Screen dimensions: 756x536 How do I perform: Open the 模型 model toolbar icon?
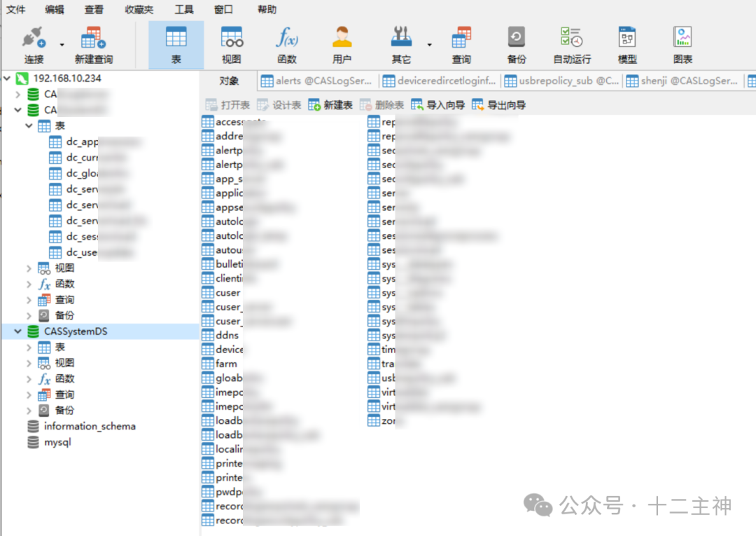pos(627,45)
